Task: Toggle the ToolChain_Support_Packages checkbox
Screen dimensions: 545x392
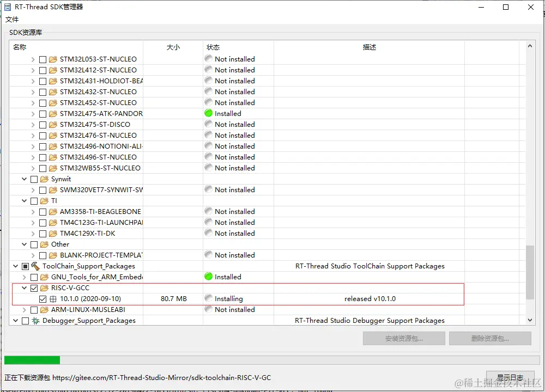Action: [26, 266]
